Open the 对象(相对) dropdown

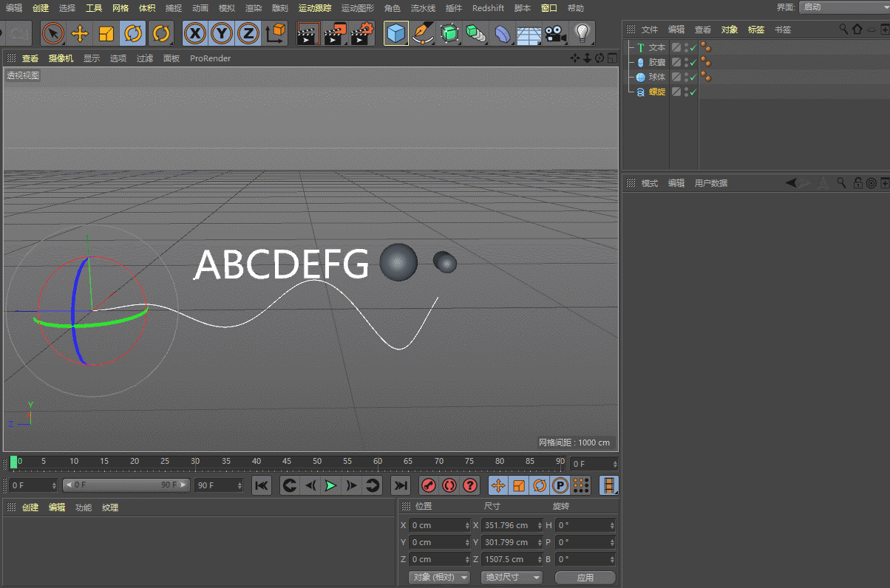pos(438,577)
